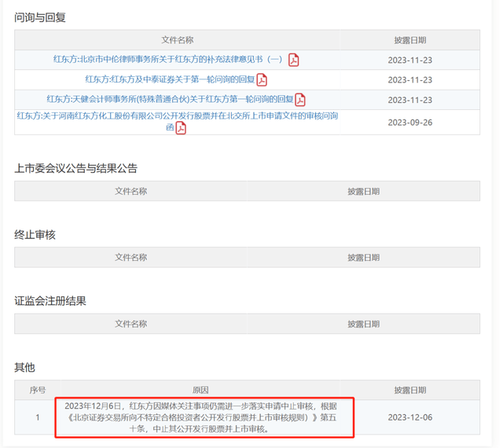Click 文件名称 header under 终止审核
The width and height of the screenshot is (503, 448).
(131, 257)
